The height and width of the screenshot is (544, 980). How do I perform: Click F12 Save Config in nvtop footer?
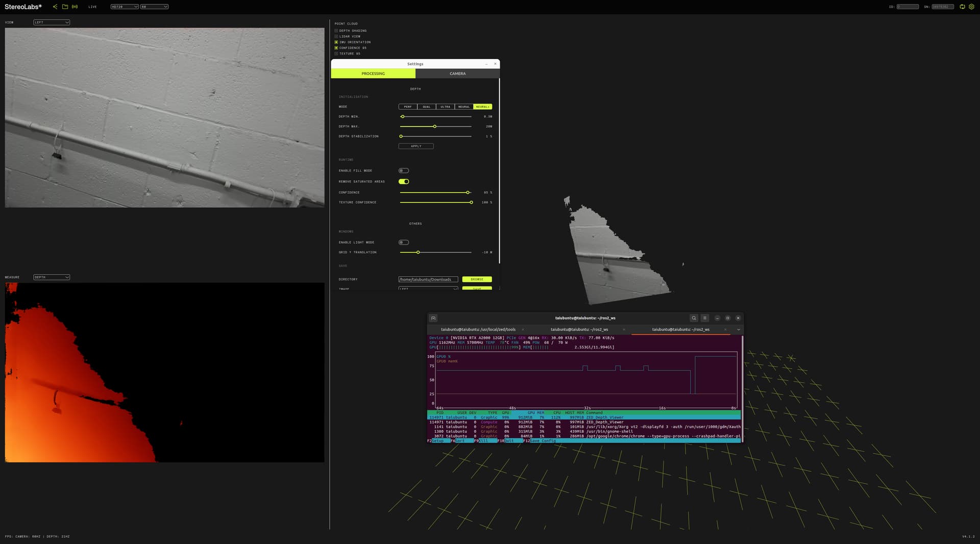540,441
